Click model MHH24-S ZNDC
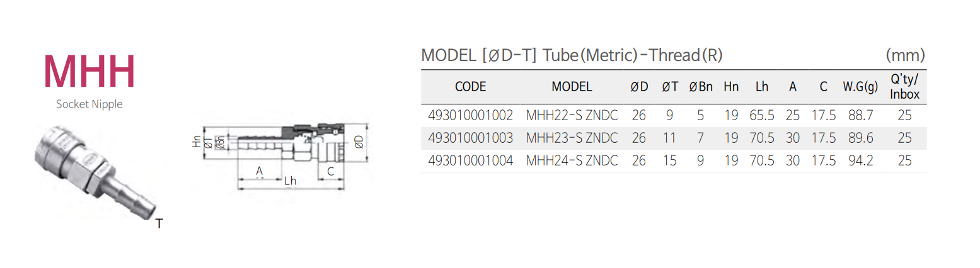 pyautogui.click(x=572, y=160)
